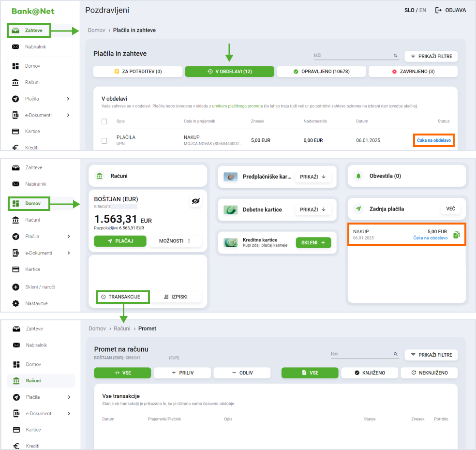Click the bank icon in Računi card header

point(99,176)
